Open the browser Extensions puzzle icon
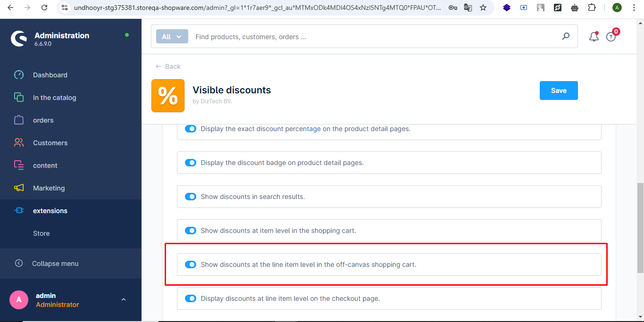The height and width of the screenshot is (322, 644). pyautogui.click(x=592, y=8)
